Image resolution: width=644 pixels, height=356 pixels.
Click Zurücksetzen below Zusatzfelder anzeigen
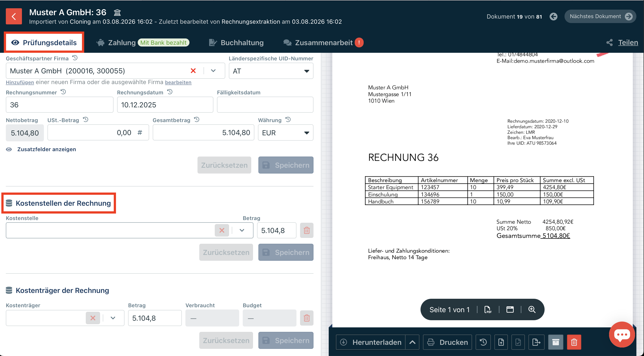[x=224, y=165]
